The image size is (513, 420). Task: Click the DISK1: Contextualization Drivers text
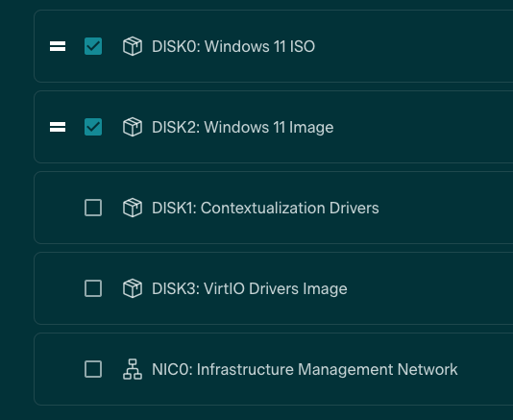[265, 208]
